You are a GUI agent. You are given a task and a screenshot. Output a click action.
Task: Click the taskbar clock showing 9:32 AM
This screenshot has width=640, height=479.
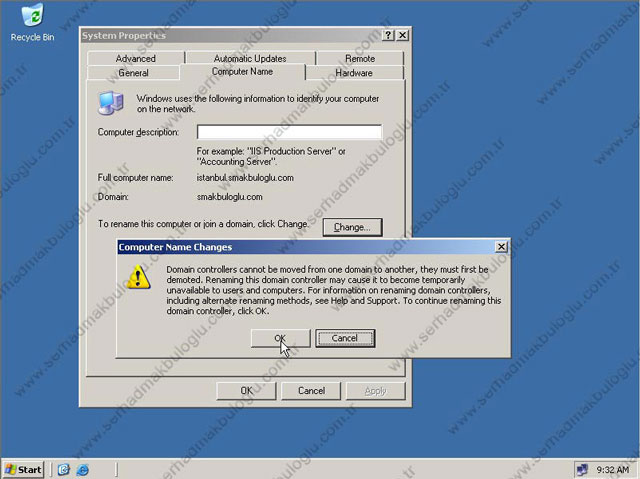click(613, 470)
